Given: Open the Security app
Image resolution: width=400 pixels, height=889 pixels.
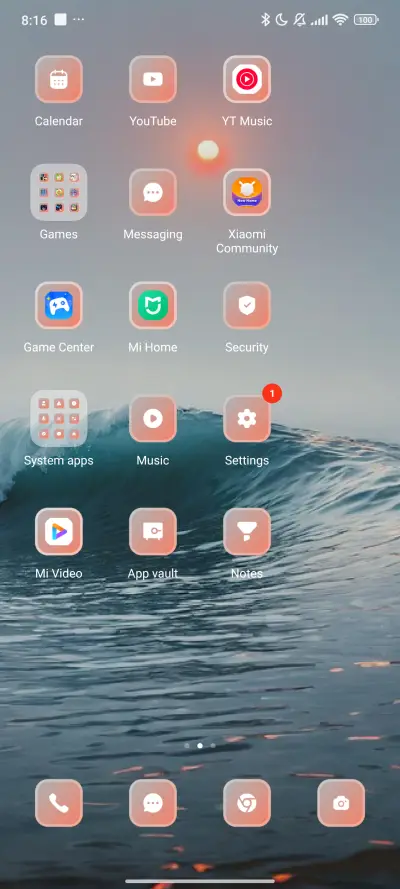Looking at the screenshot, I should [x=247, y=305].
